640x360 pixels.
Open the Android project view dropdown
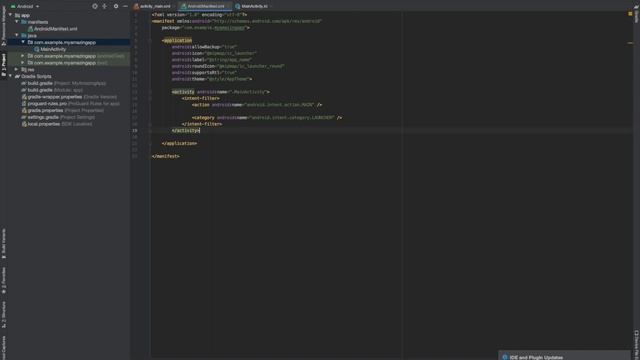(x=25, y=6)
